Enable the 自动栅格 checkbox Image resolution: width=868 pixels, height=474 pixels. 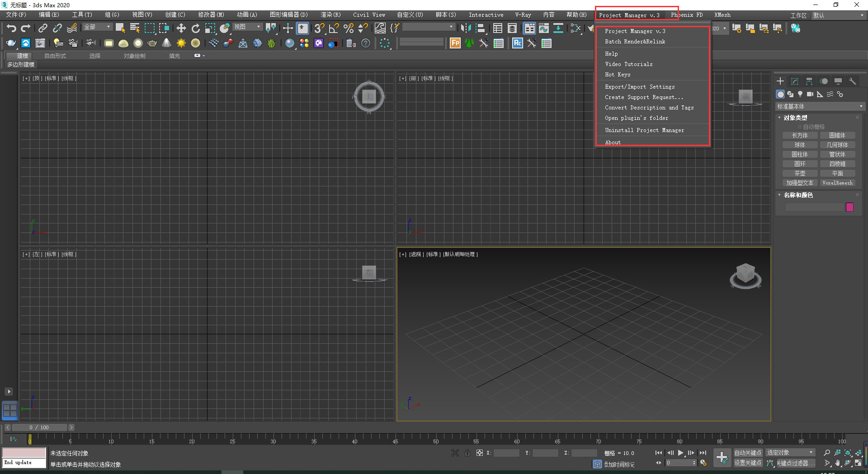coord(800,127)
